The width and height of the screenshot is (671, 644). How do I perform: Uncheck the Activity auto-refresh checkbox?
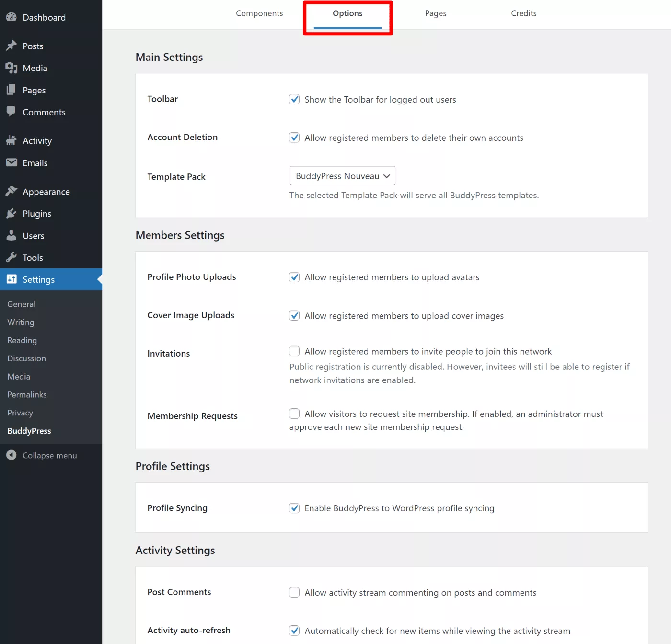[294, 631]
